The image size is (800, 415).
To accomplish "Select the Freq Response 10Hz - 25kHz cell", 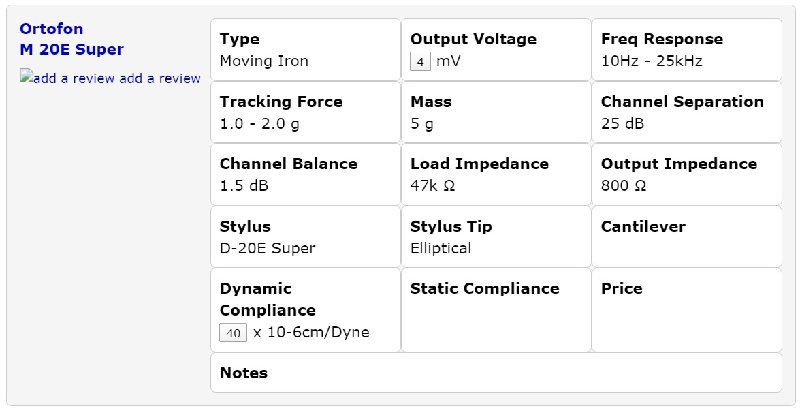I will tap(687, 50).
